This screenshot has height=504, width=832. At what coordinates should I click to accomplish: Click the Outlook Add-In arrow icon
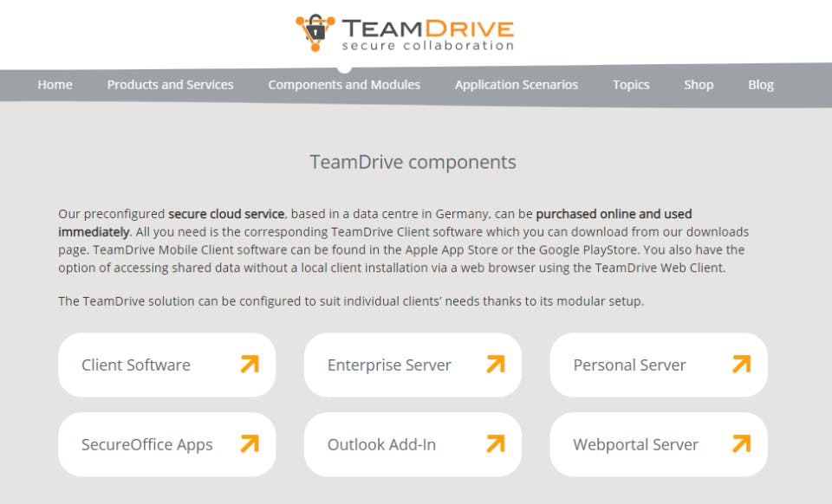click(497, 444)
